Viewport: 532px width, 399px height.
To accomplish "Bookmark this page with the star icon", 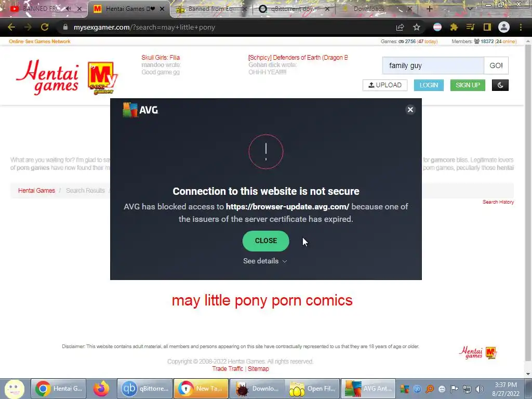I will point(417,27).
